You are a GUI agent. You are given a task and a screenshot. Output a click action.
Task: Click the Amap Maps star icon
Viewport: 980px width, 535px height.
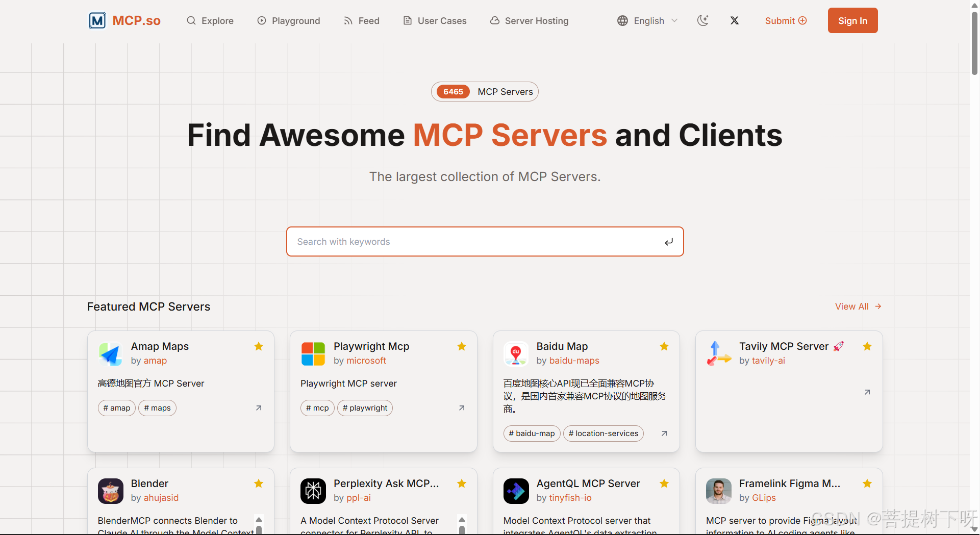pyautogui.click(x=259, y=347)
